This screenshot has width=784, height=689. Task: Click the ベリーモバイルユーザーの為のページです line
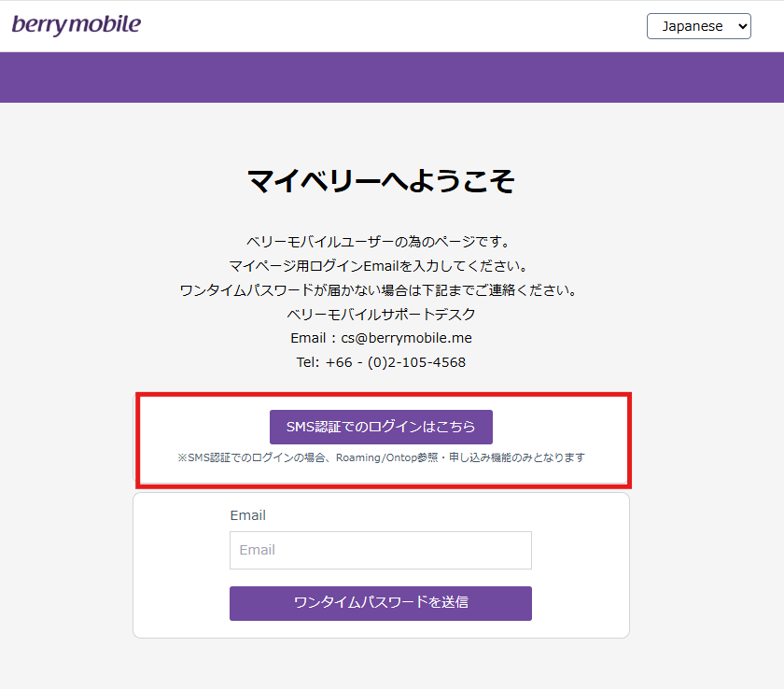(x=379, y=242)
